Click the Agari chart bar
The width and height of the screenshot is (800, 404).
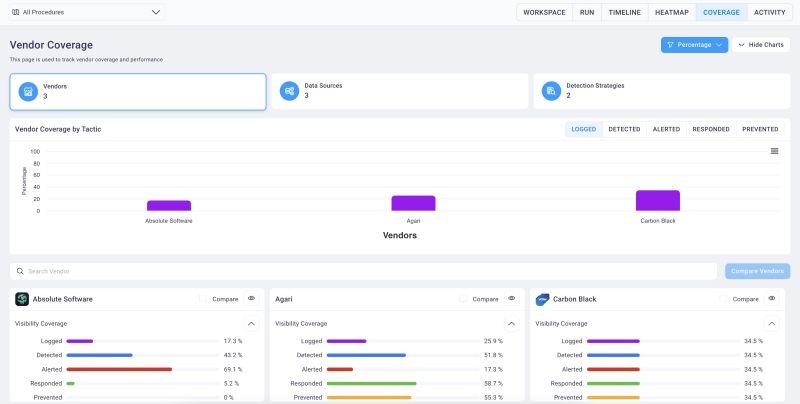pos(413,203)
